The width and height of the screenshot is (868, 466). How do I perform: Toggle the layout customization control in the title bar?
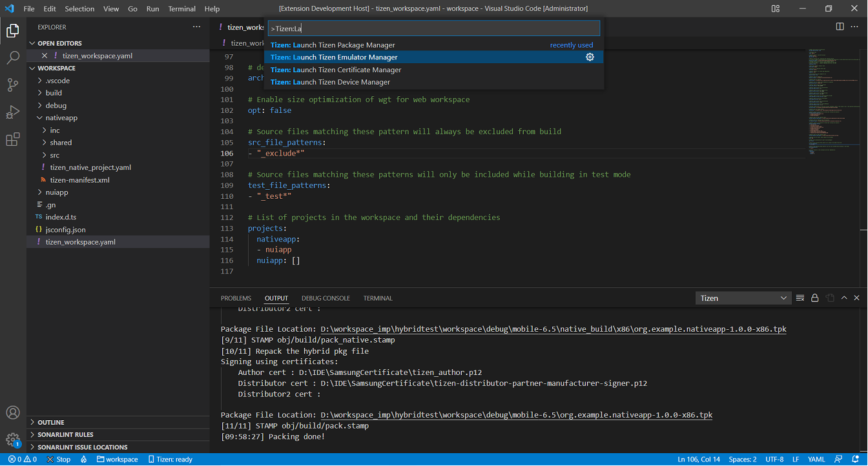775,8
